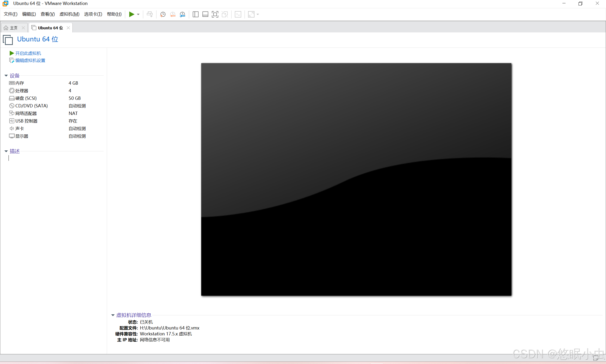Screen dimensions: 606x364
Task: Click the 50 GB disk value
Action: pos(75,98)
